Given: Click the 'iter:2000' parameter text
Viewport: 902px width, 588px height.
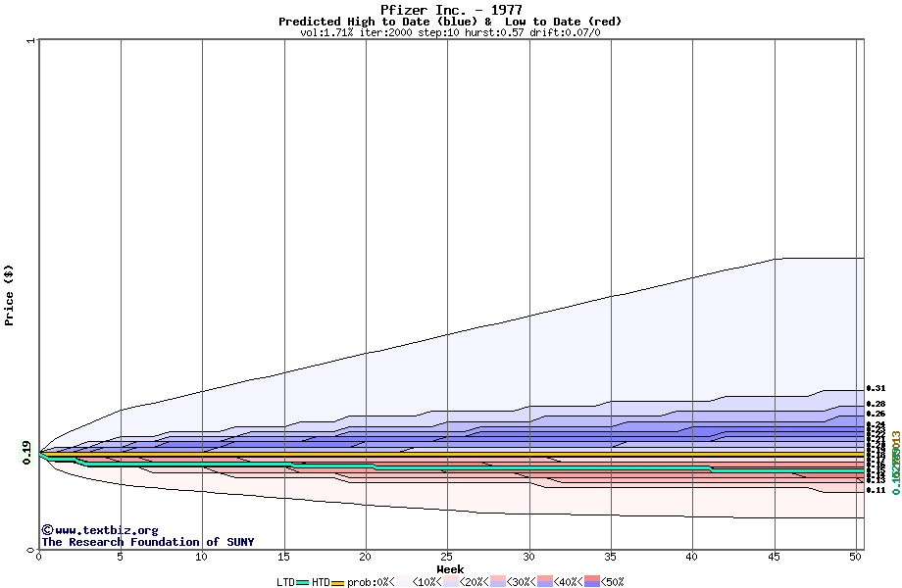Looking at the screenshot, I should pos(386,32).
